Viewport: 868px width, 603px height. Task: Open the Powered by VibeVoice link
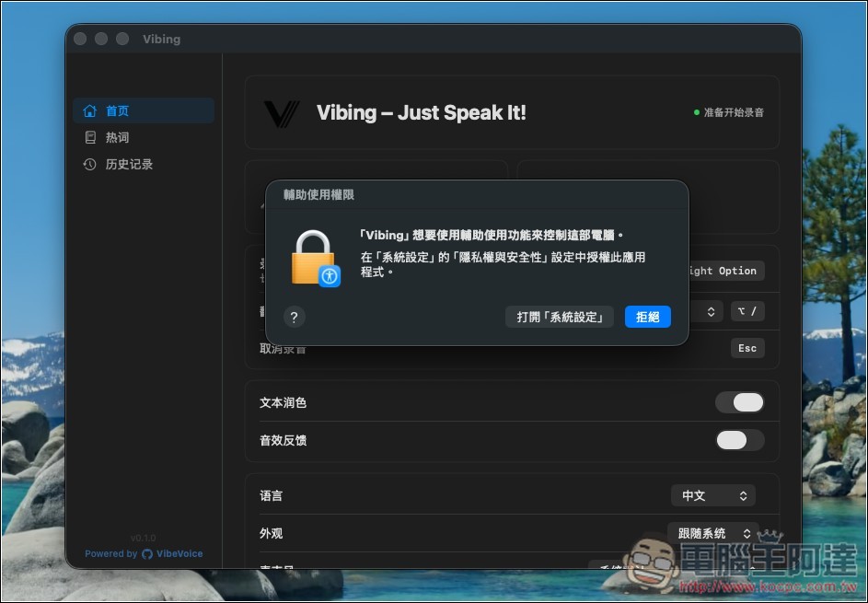coord(144,553)
